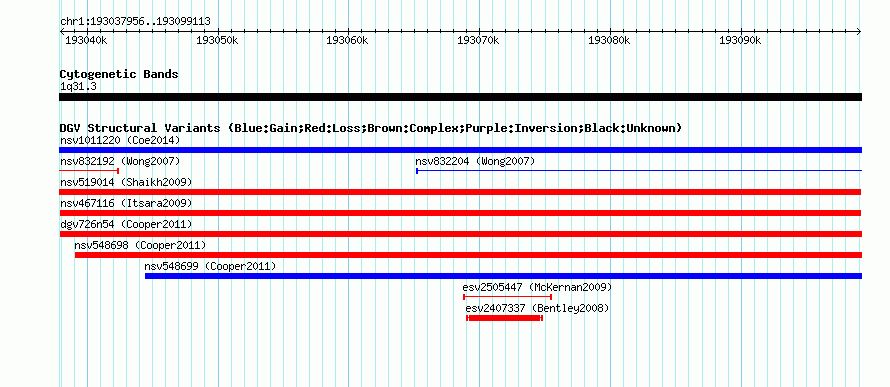Click the dgv726n54 (Cooper2011) label
The image size is (890, 387).
tap(126, 224)
